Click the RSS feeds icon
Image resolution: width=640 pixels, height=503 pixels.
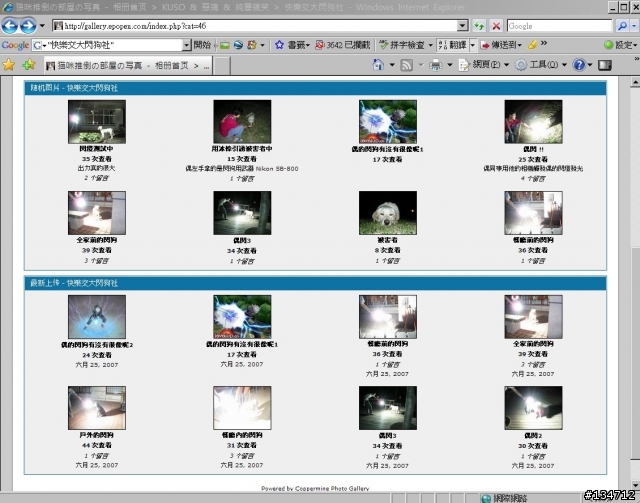(407, 65)
